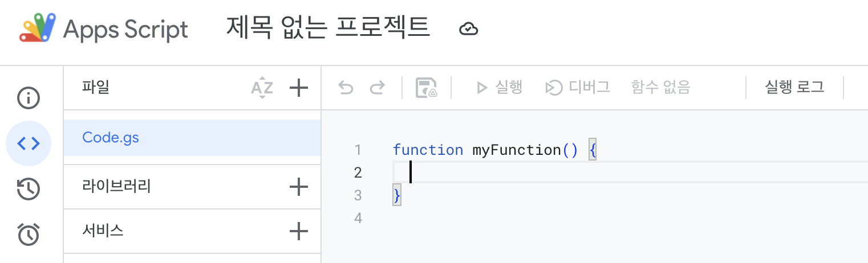868x263 pixels.
Task: Open the project Overview info icon
Action: pos(29,98)
